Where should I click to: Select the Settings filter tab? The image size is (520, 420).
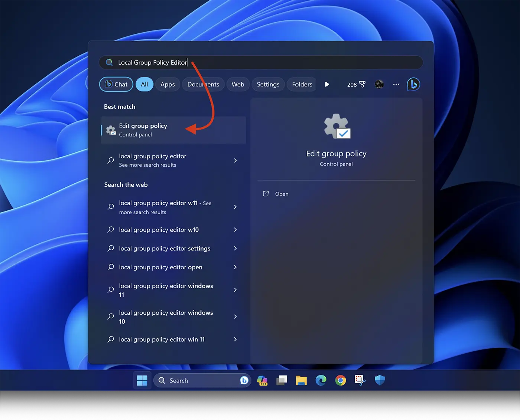[x=268, y=84]
